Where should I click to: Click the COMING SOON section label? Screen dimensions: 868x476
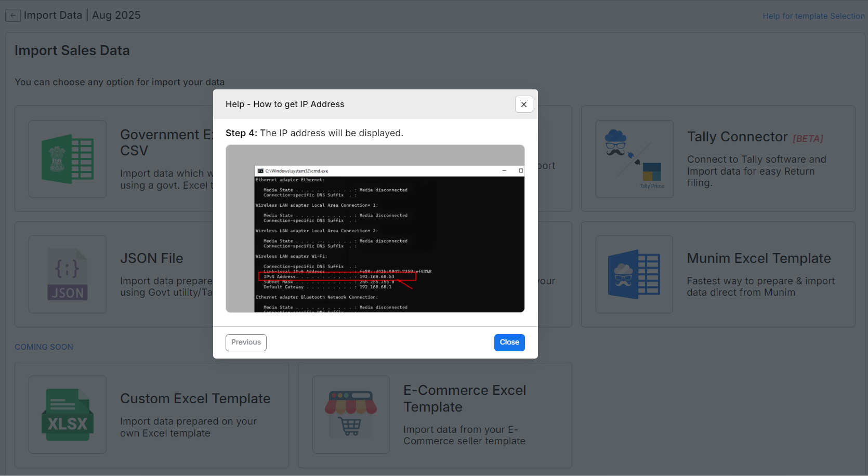(x=44, y=347)
